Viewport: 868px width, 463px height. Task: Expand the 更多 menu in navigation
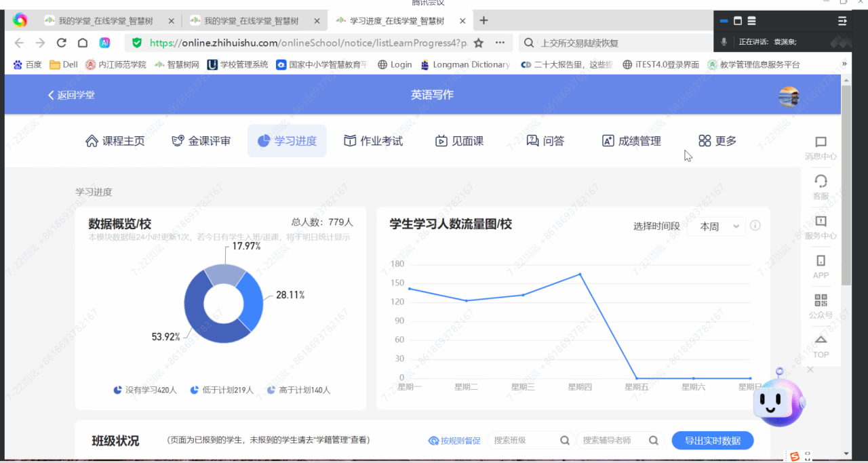717,141
